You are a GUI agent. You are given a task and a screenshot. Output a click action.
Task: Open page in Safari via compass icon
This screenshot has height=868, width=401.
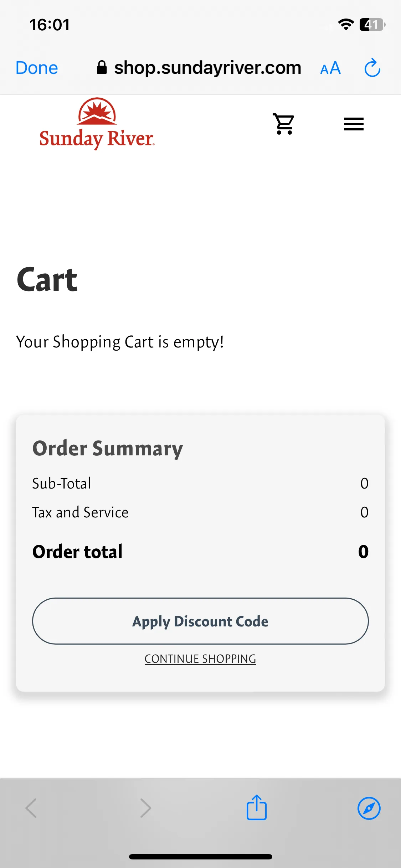[369, 808]
